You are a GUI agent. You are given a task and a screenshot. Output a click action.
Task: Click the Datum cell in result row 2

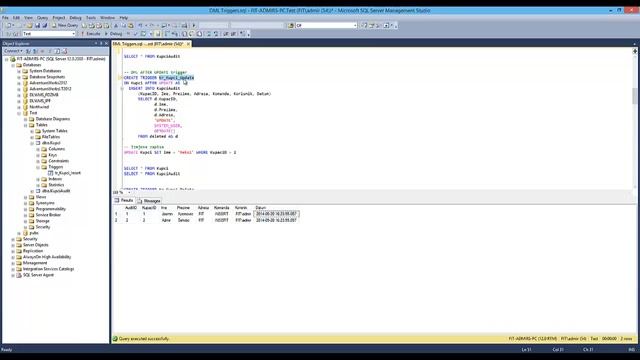[x=276, y=220]
